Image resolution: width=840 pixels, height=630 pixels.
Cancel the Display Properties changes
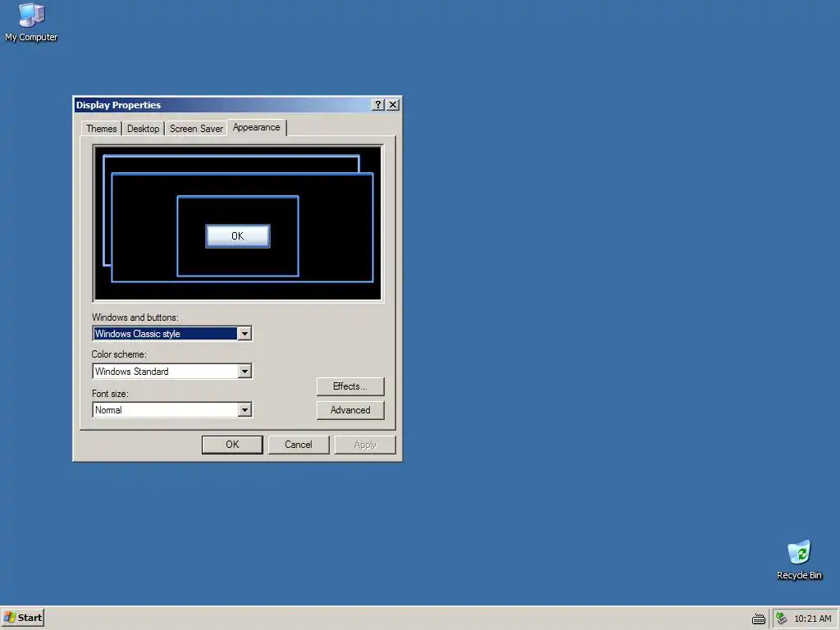point(299,445)
